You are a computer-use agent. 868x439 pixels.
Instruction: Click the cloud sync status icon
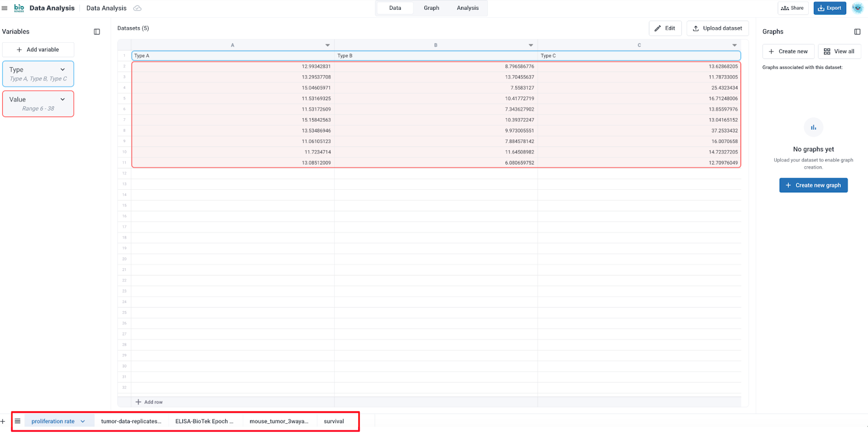pyautogui.click(x=137, y=8)
